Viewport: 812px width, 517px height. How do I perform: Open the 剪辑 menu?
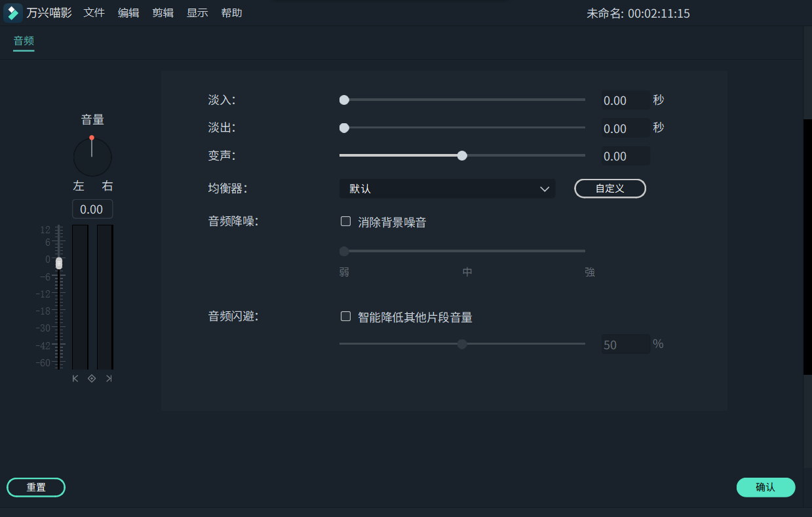(163, 12)
